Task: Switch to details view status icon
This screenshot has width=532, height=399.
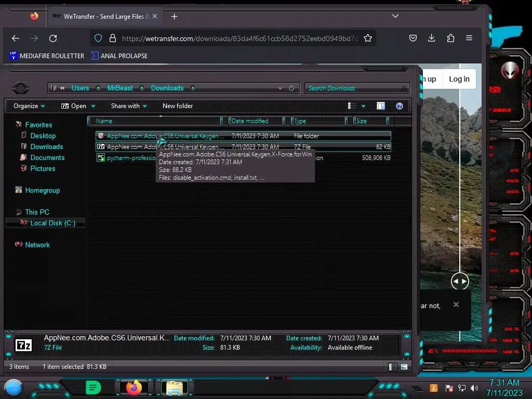Action: 393,367
